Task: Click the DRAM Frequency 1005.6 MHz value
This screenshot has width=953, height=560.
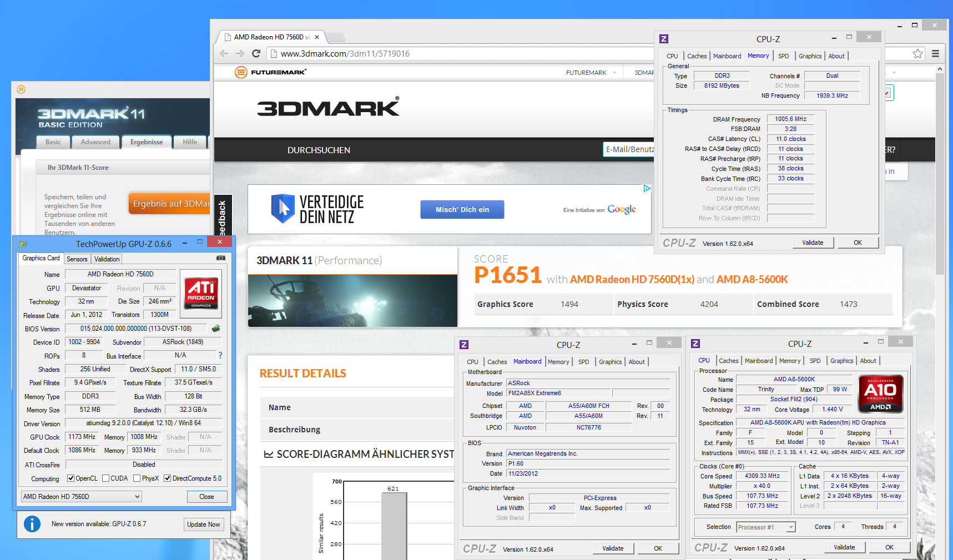Action: (x=790, y=119)
